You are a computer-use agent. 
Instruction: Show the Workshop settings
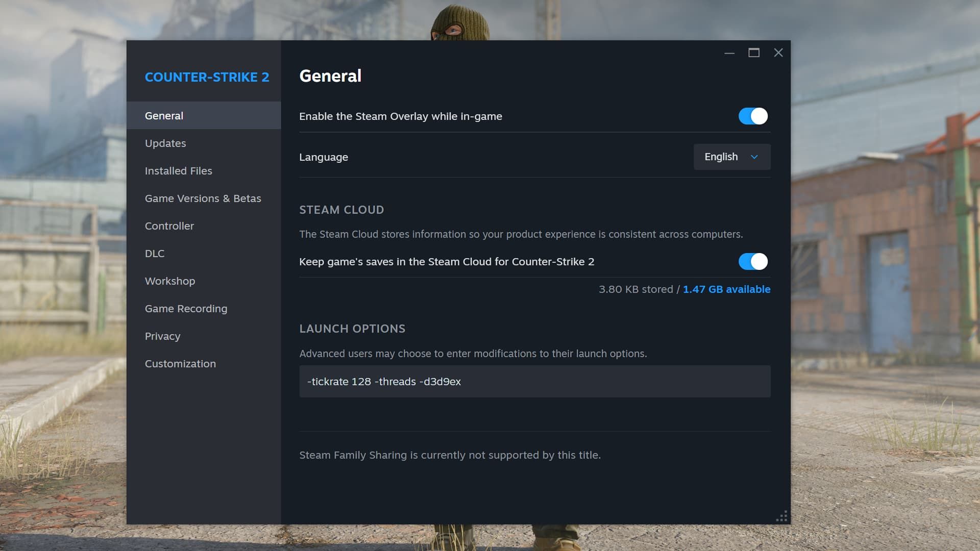tap(204, 281)
